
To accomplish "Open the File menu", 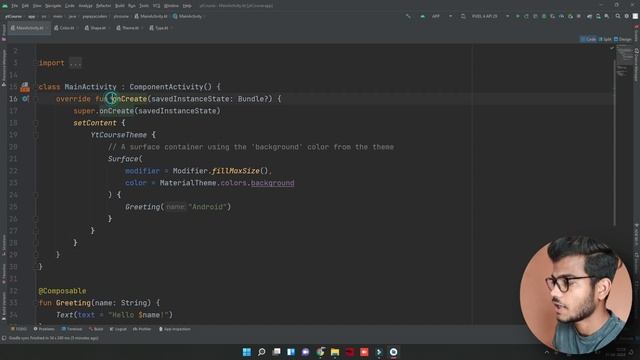I will [x=15, y=6].
